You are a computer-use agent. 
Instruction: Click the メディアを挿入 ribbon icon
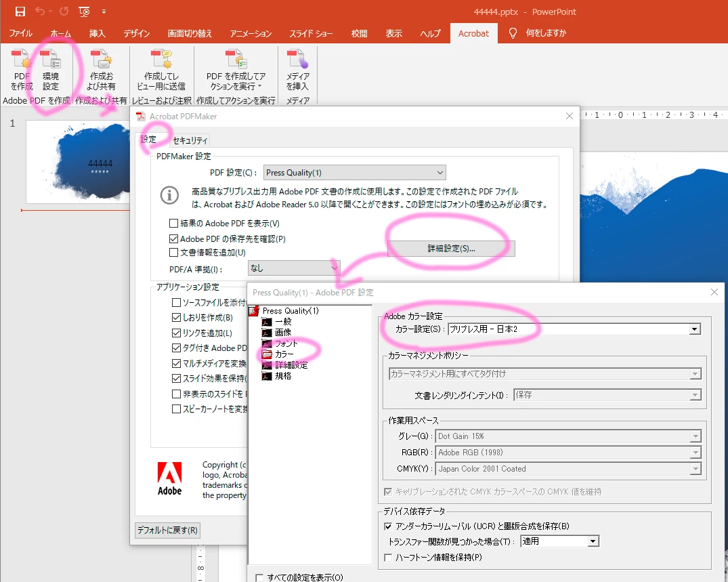pos(297,70)
